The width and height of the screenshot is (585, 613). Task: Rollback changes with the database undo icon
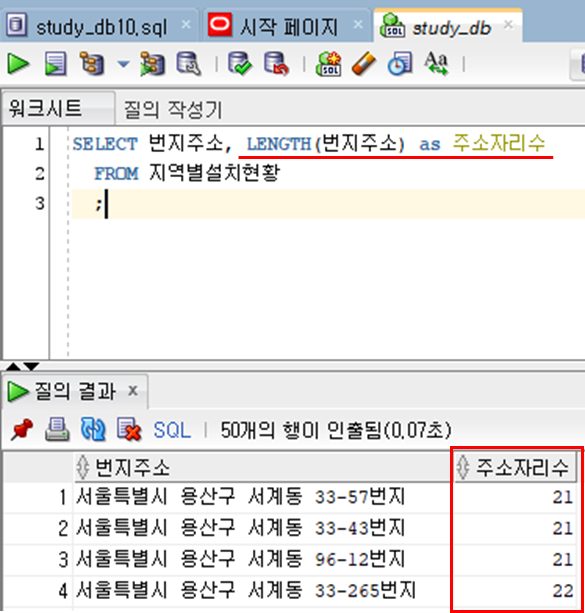click(x=276, y=64)
